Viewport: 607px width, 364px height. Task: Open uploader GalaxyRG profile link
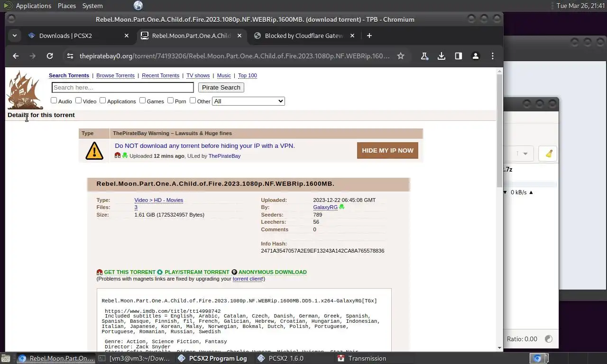coord(325,207)
